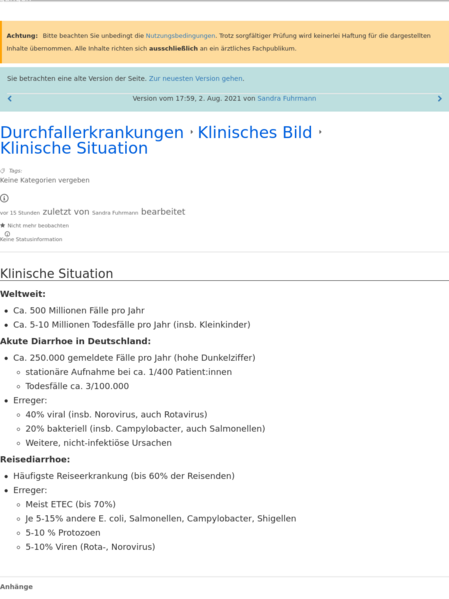Click the Ca. 5-10 Millionen Todesfälle item
449x599 pixels.
[x=132, y=325]
